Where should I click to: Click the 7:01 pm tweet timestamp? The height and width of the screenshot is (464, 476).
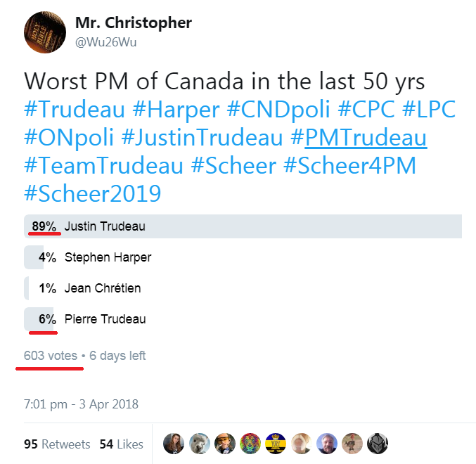tap(81, 404)
